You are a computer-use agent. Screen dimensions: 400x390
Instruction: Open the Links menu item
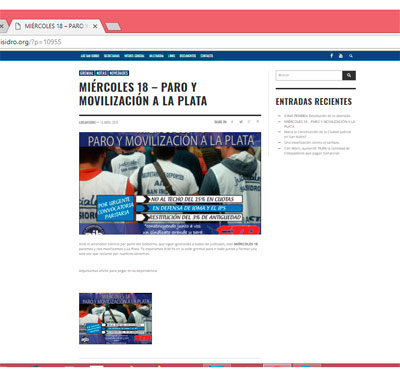[x=172, y=56]
